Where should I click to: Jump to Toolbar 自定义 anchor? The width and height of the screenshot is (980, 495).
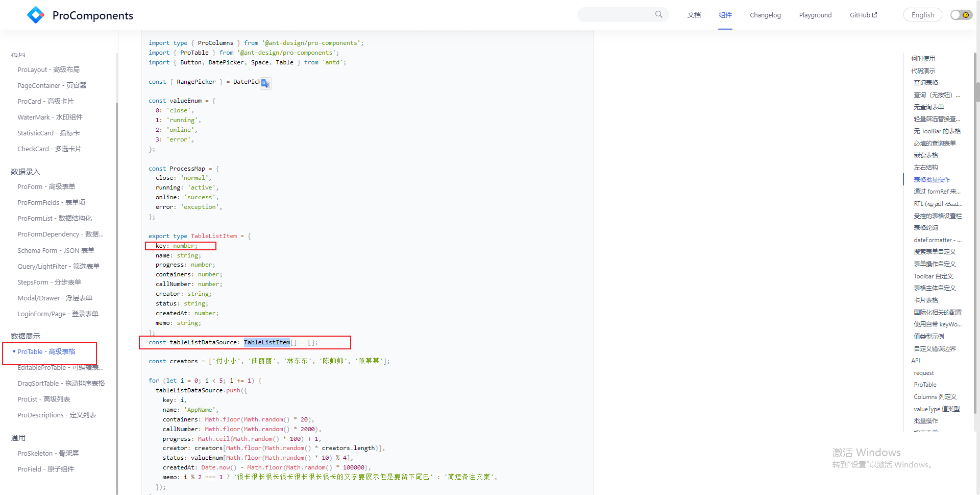pos(934,276)
